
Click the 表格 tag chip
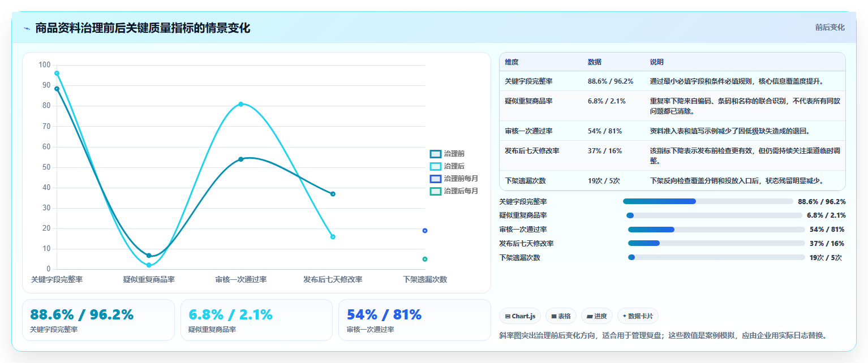(561, 316)
